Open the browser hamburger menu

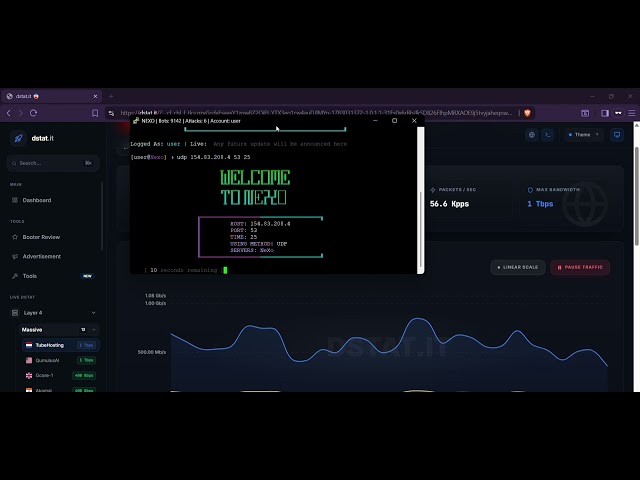[x=631, y=113]
